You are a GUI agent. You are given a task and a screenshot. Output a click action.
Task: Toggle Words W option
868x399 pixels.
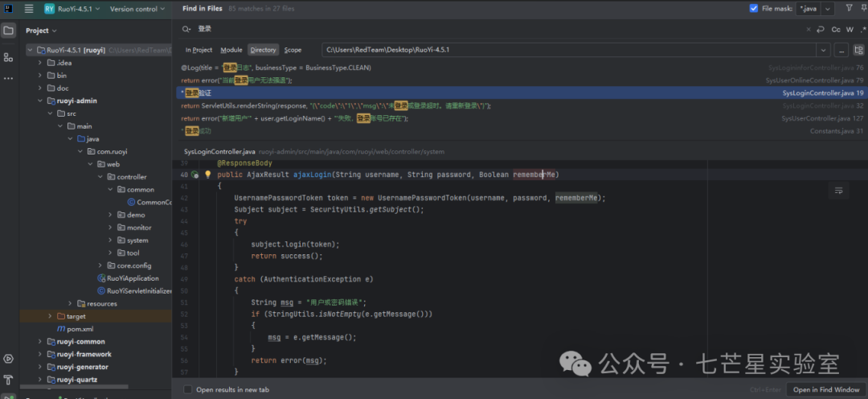click(850, 30)
